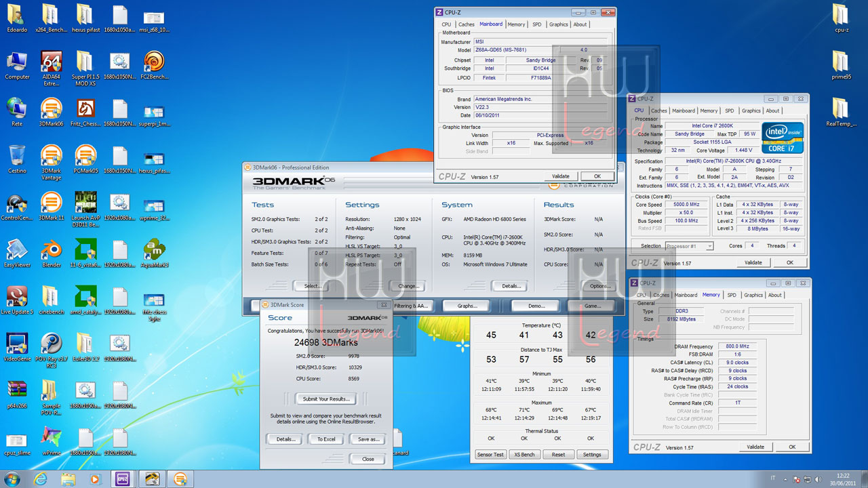Open the cpu-z folder on desktop
868x488 pixels.
pyautogui.click(x=842, y=19)
